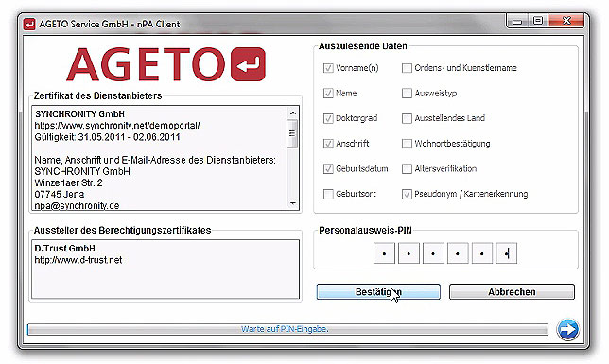Click the Warte auf PIN-Eingabe progress bar
This screenshot has width=609, height=364.
click(x=287, y=329)
